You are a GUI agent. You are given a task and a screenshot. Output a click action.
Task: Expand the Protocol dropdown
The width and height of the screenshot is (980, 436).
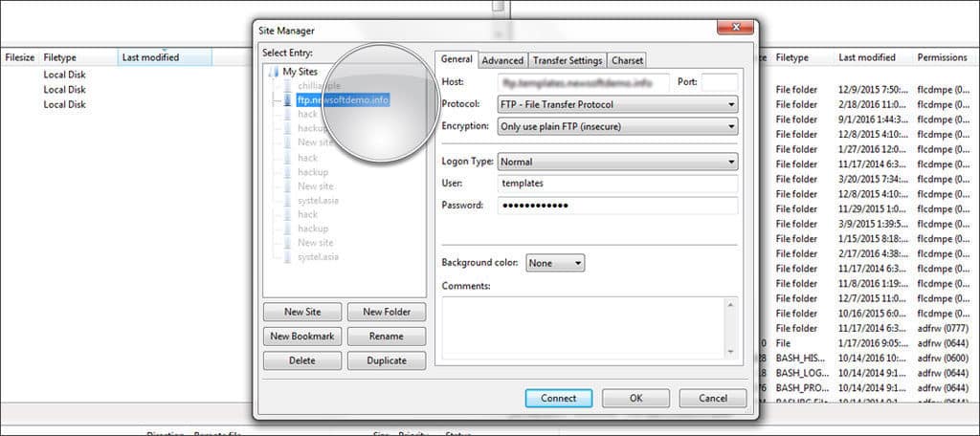[x=617, y=104]
